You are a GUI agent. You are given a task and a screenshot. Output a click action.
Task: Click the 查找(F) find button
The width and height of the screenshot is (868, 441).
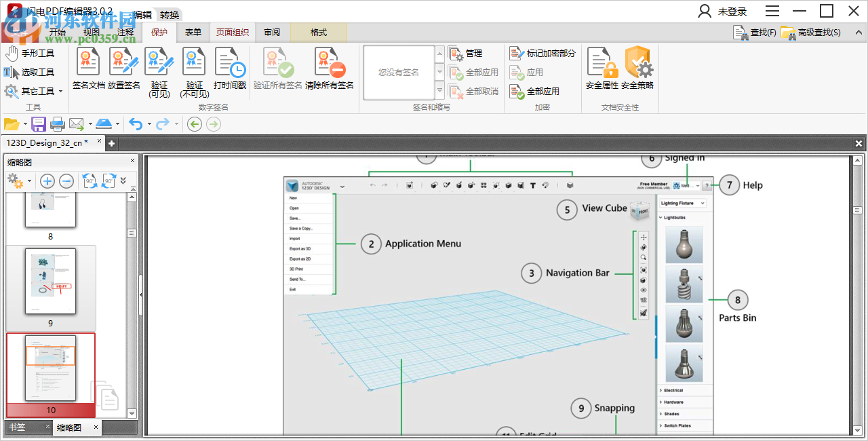[755, 32]
